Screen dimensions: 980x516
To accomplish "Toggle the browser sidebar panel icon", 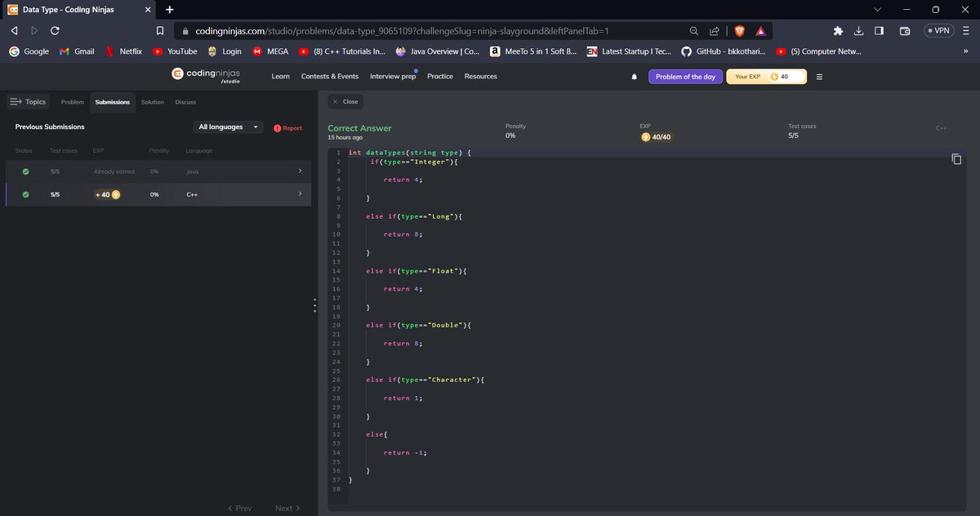I will (879, 31).
